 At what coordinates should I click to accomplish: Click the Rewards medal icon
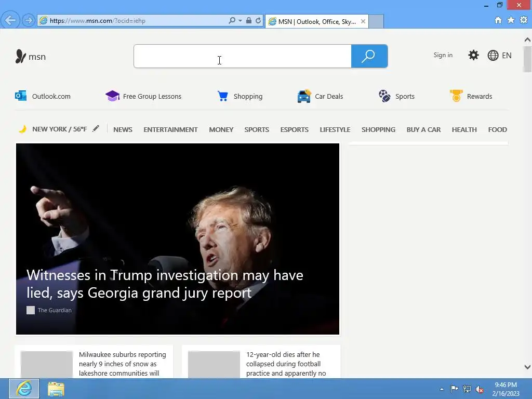456,96
